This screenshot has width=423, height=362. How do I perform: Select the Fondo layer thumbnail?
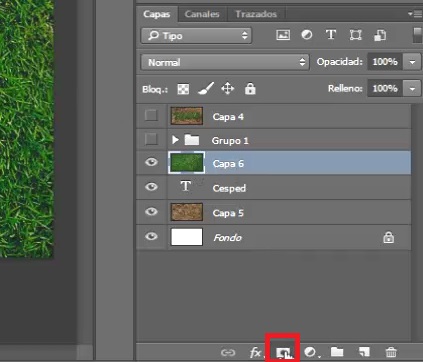(187, 237)
